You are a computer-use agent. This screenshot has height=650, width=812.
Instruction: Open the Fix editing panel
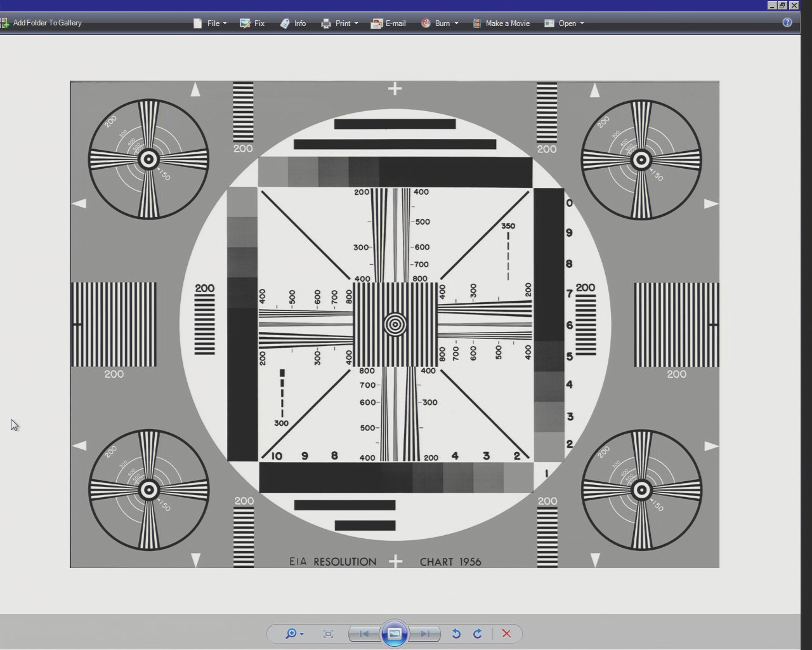point(252,23)
